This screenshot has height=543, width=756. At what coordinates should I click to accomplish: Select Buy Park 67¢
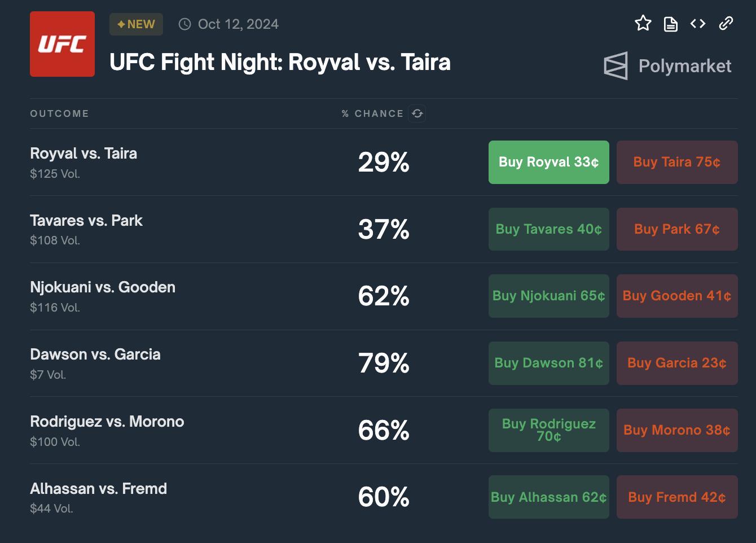coord(676,229)
